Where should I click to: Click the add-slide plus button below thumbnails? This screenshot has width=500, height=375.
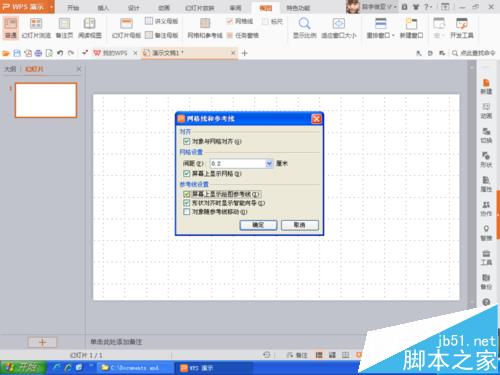pyautogui.click(x=42, y=342)
